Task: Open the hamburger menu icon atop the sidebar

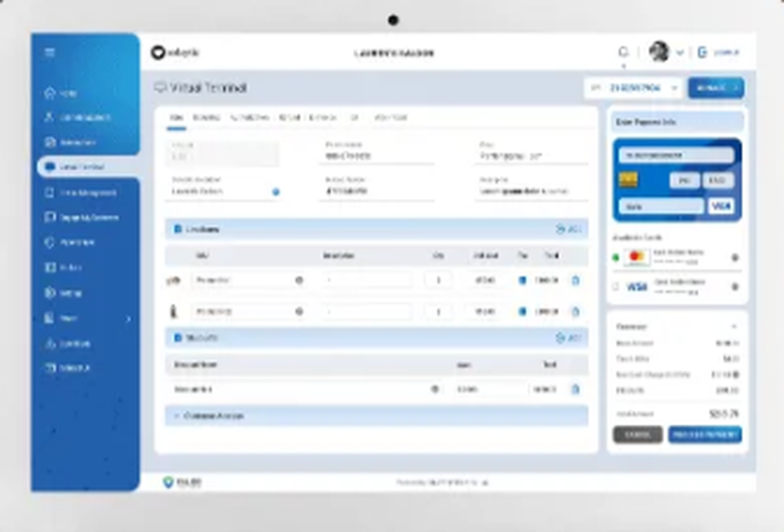Action: coord(49,52)
